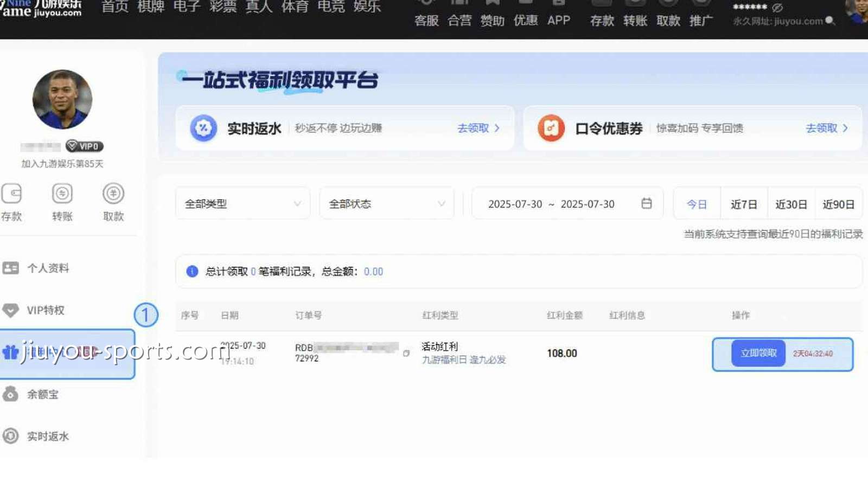Click 去领取 link for 口令优惠券

826,128
